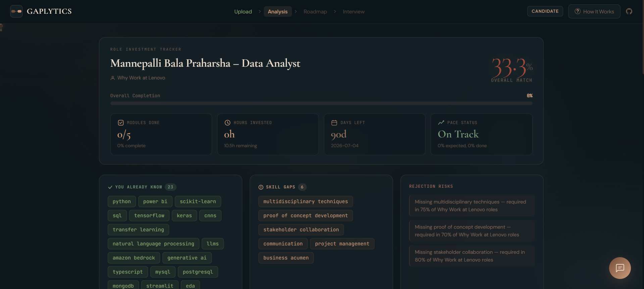Go to the Upload step
The height and width of the screenshot is (289, 644).
click(x=243, y=11)
